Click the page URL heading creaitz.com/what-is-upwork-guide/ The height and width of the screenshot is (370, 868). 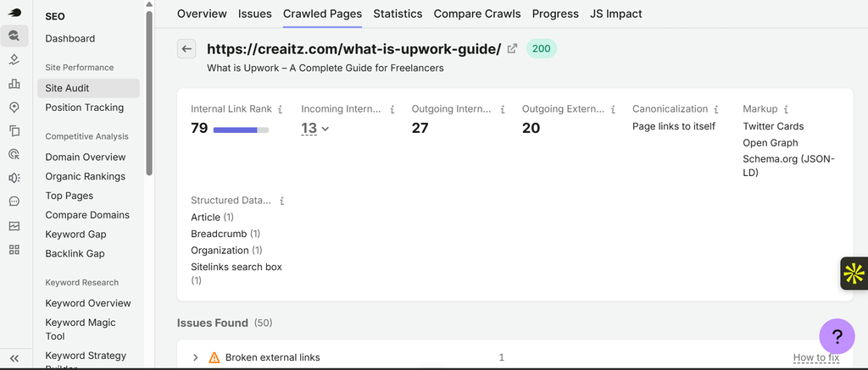coord(353,49)
